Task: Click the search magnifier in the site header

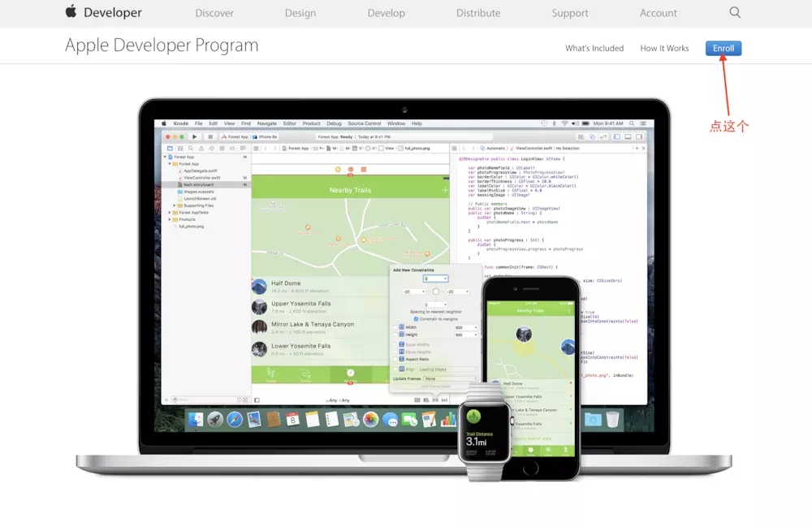Action: pos(735,13)
